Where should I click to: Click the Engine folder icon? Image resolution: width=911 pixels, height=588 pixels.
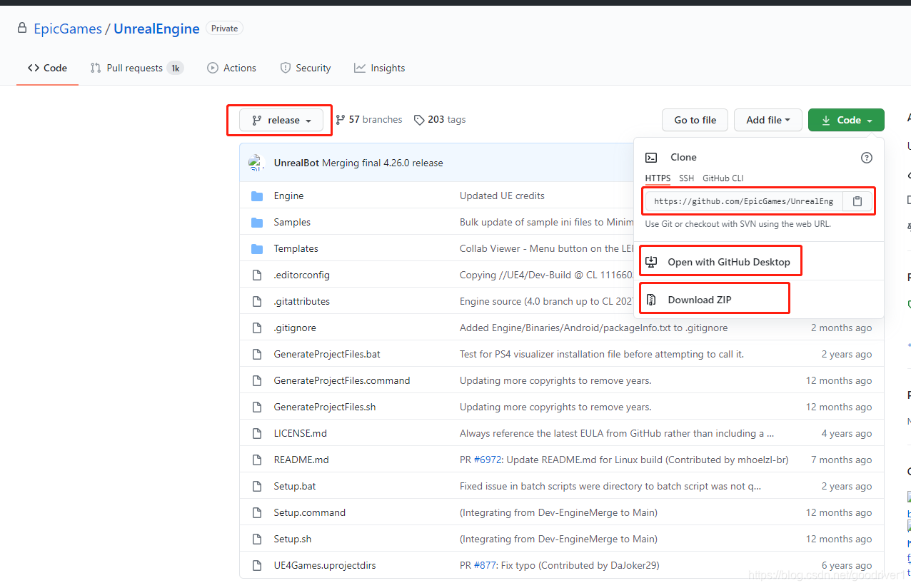click(257, 196)
